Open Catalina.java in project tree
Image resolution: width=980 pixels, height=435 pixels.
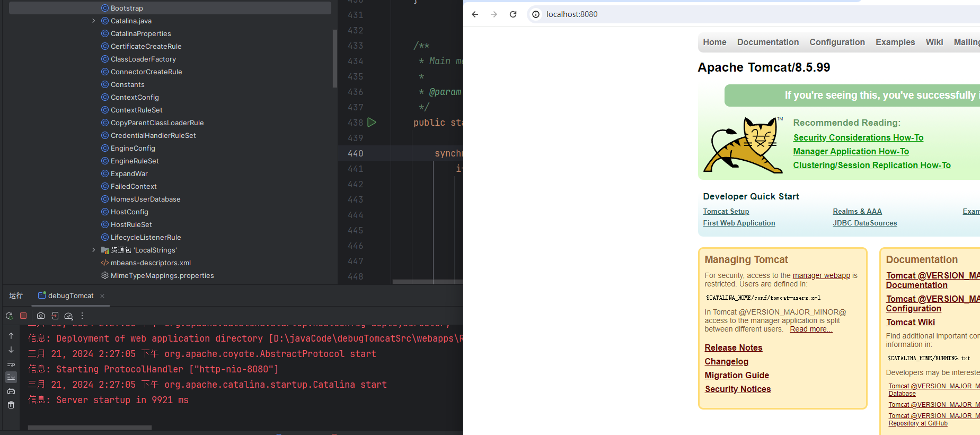tap(131, 21)
